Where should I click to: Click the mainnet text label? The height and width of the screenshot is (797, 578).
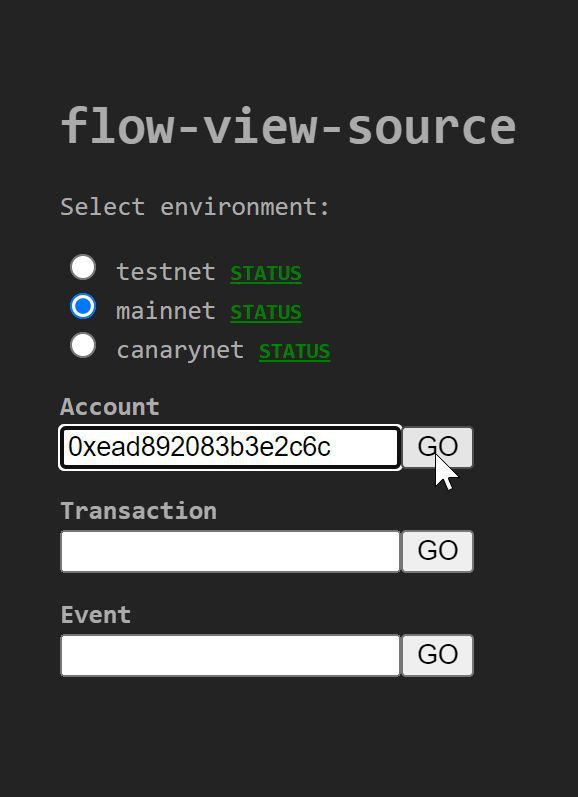click(x=166, y=311)
